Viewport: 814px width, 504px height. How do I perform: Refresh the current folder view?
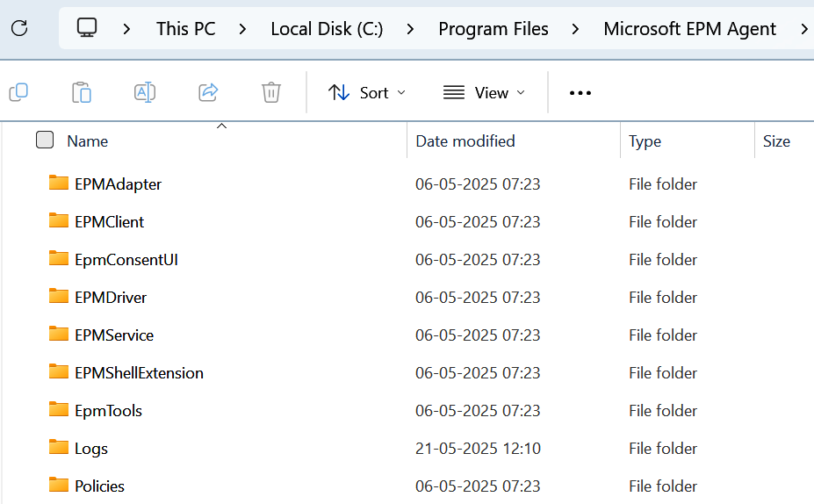pos(19,28)
